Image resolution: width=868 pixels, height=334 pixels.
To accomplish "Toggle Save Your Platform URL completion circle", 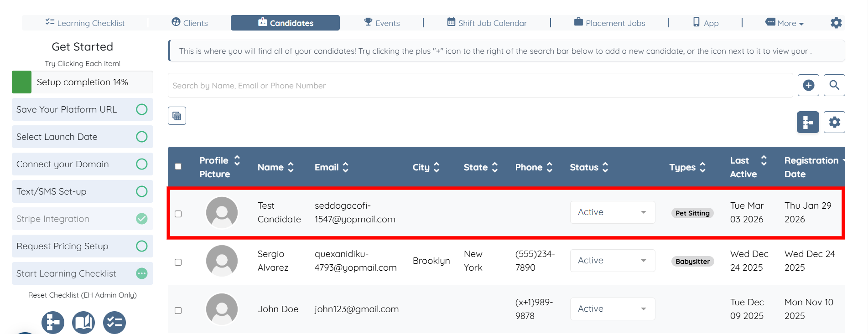I will pyautogui.click(x=142, y=109).
